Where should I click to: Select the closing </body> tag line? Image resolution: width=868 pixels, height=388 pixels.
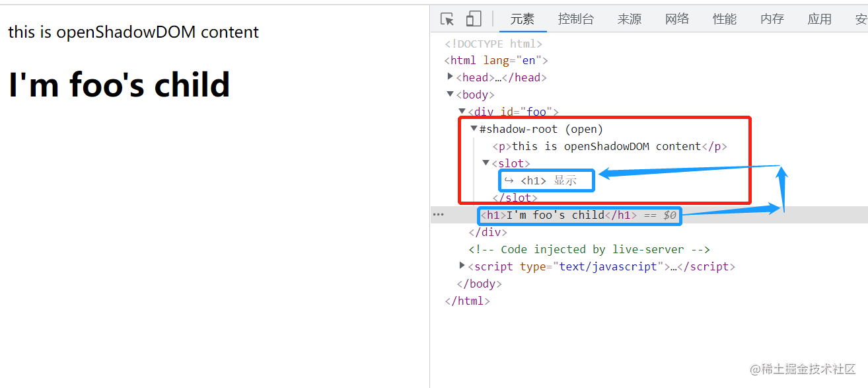click(479, 284)
